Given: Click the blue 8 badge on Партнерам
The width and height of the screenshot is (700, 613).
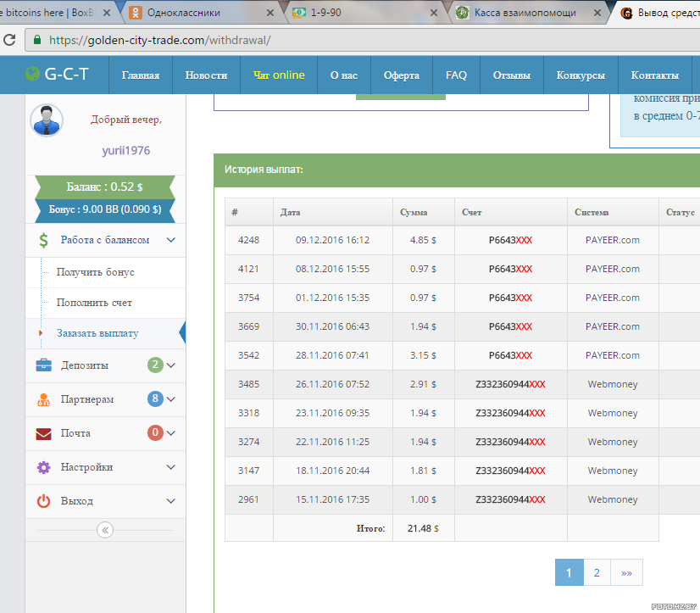Looking at the screenshot, I should click(155, 399).
